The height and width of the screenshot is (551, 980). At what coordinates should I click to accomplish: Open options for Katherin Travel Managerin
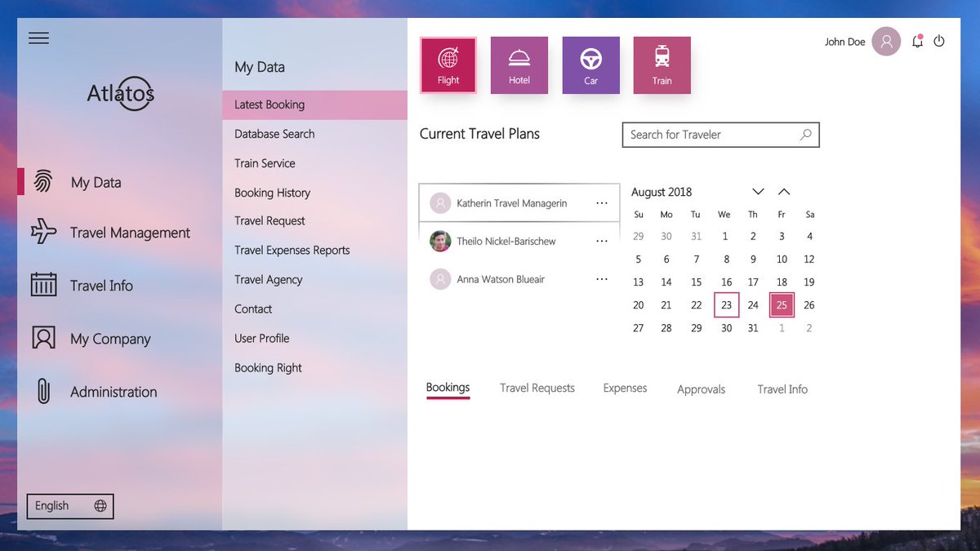click(602, 203)
